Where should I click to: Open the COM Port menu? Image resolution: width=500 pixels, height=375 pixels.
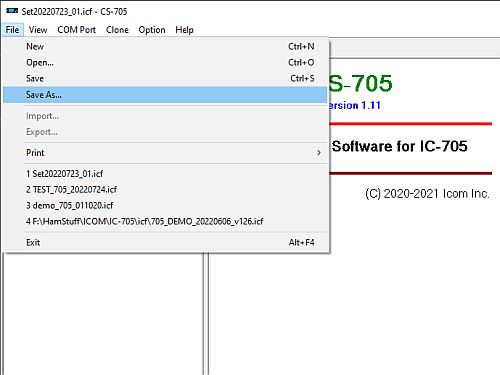[77, 30]
